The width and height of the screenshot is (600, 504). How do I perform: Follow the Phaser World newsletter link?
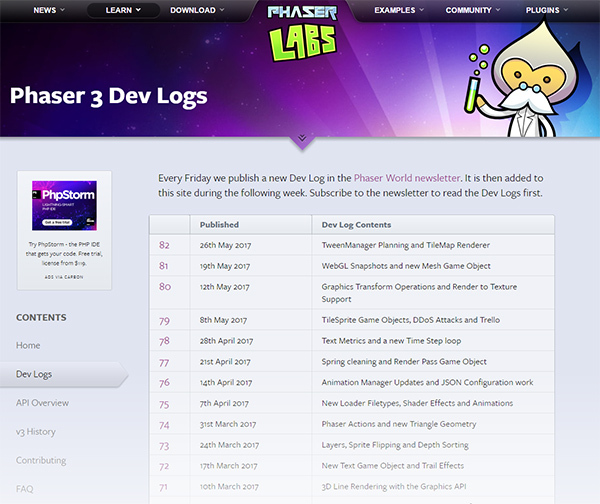407,178
